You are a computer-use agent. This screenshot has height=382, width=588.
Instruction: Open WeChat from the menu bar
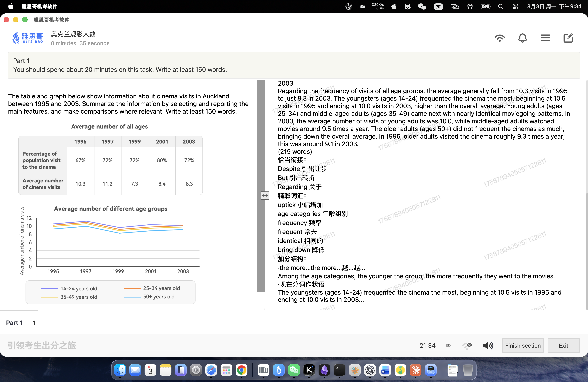tap(422, 6)
